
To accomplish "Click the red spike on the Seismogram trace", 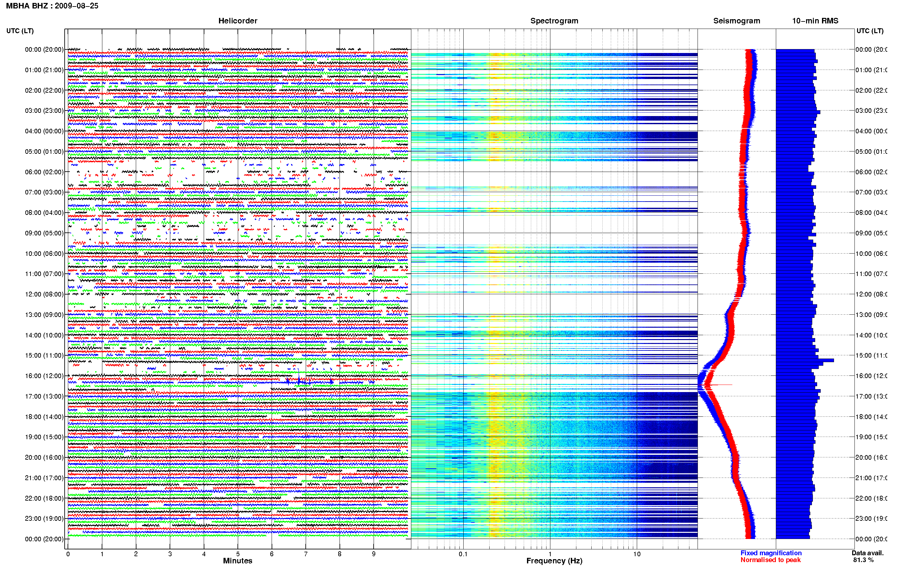I will click(x=722, y=385).
